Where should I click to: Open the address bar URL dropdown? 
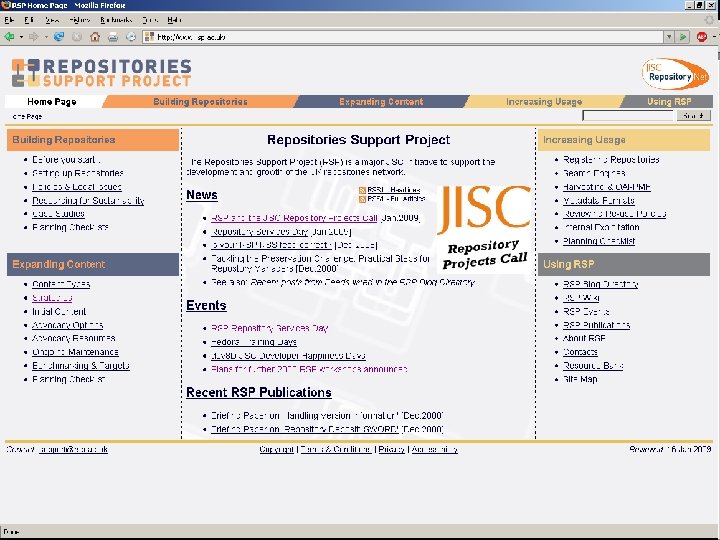669,37
